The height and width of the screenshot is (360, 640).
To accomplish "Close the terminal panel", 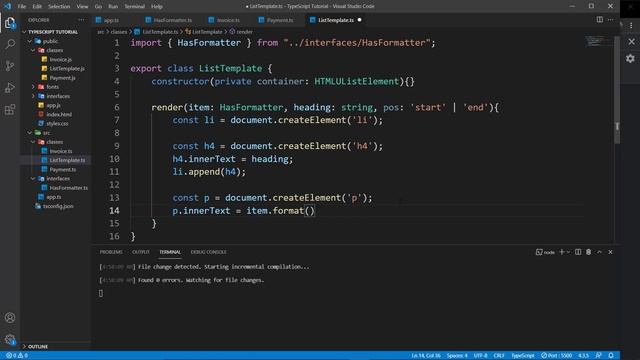I will (x=611, y=252).
